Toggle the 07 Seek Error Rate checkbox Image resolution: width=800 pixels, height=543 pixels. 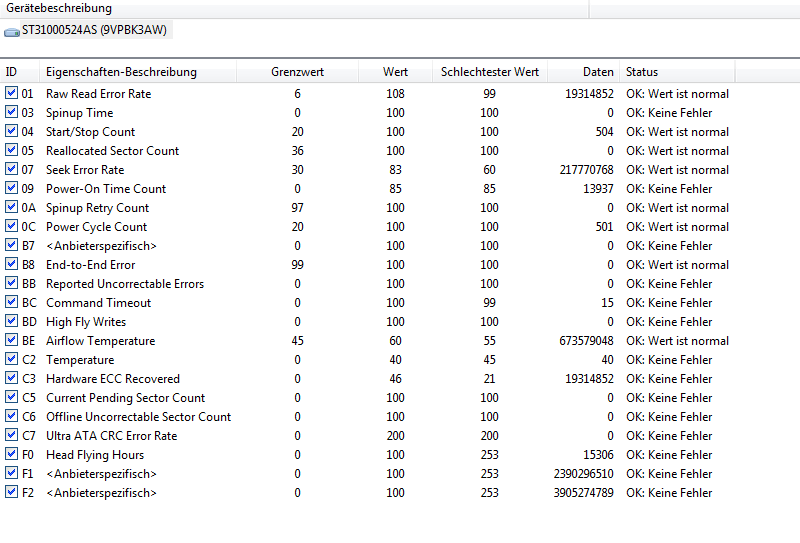[x=11, y=169]
